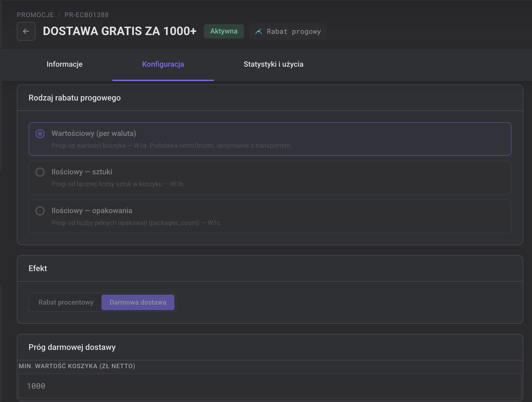
Task: Click the description 'Progi od łącznej liczby sztuk'
Action: tap(118, 184)
